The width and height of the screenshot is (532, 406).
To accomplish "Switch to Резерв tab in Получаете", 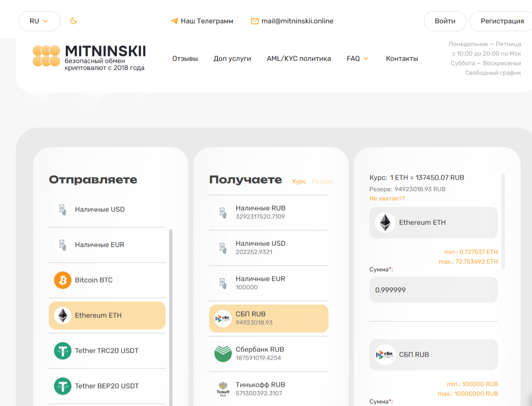I will (322, 181).
